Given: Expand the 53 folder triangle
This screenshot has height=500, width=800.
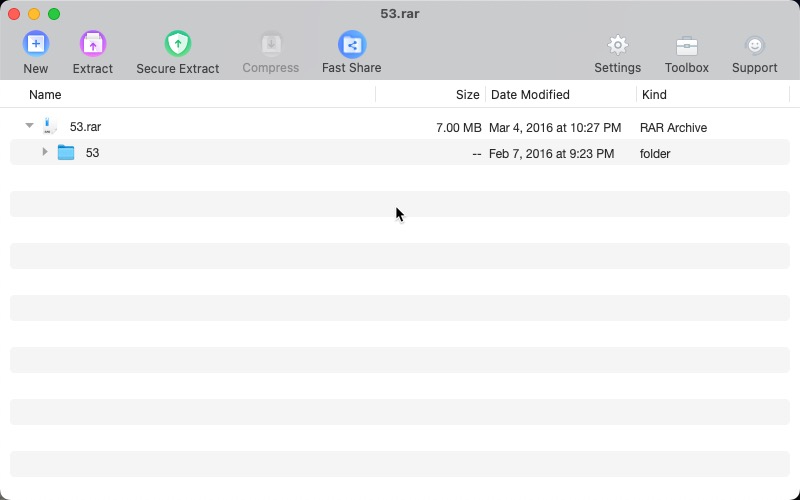Looking at the screenshot, I should (45, 152).
